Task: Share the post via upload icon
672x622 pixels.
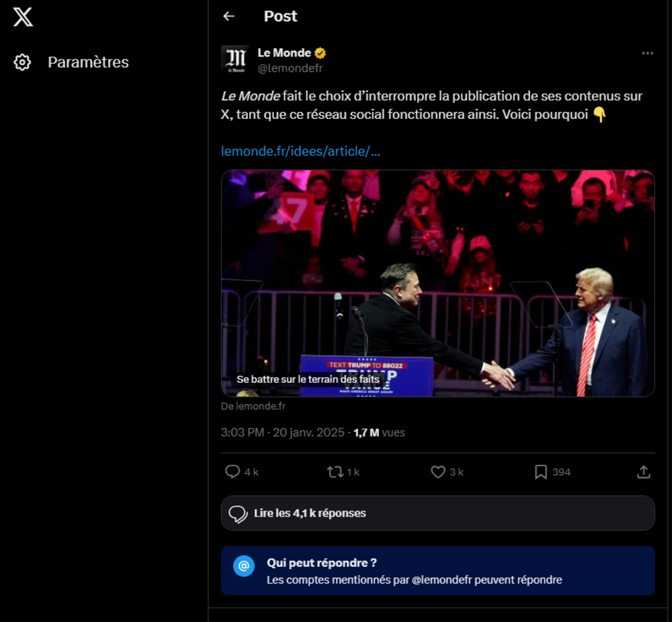Action: [x=643, y=472]
